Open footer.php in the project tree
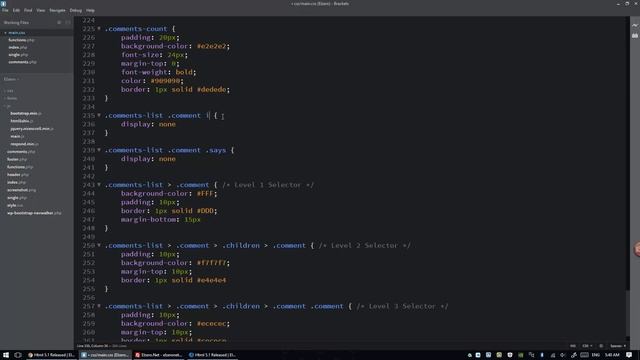 17,159
